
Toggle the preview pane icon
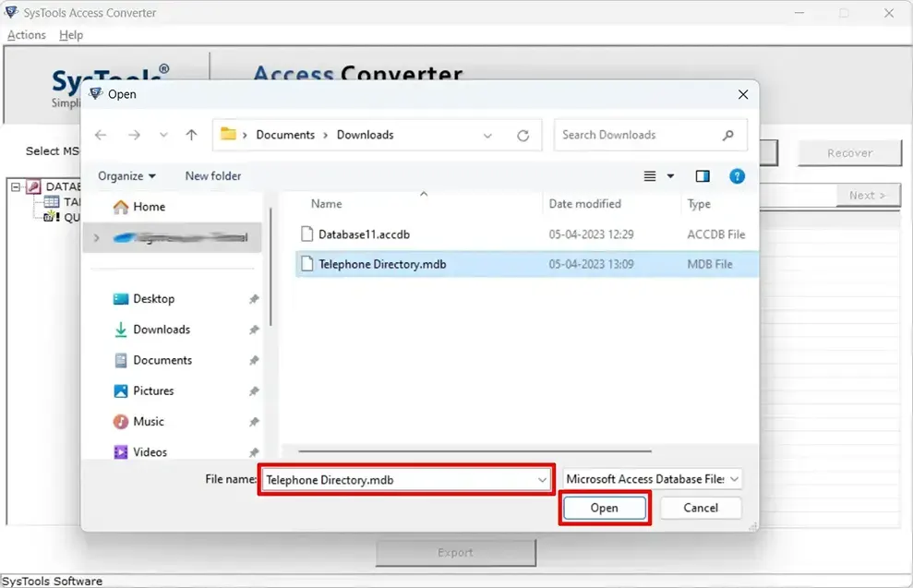[x=703, y=176]
